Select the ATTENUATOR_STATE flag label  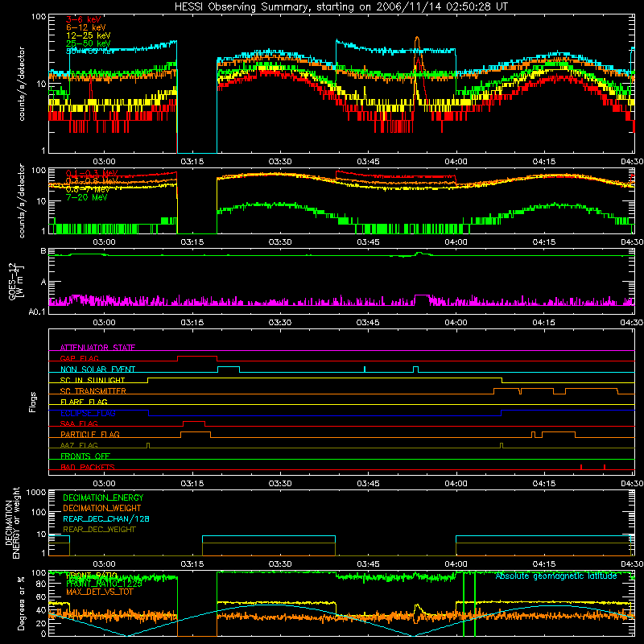click(97, 348)
